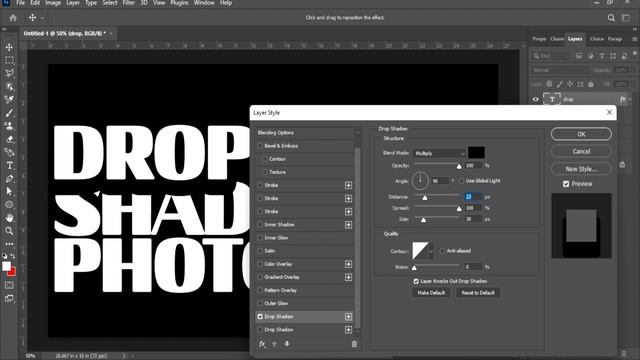The image size is (640, 360).
Task: Click Cancel in Layer Style dialog
Action: [581, 151]
